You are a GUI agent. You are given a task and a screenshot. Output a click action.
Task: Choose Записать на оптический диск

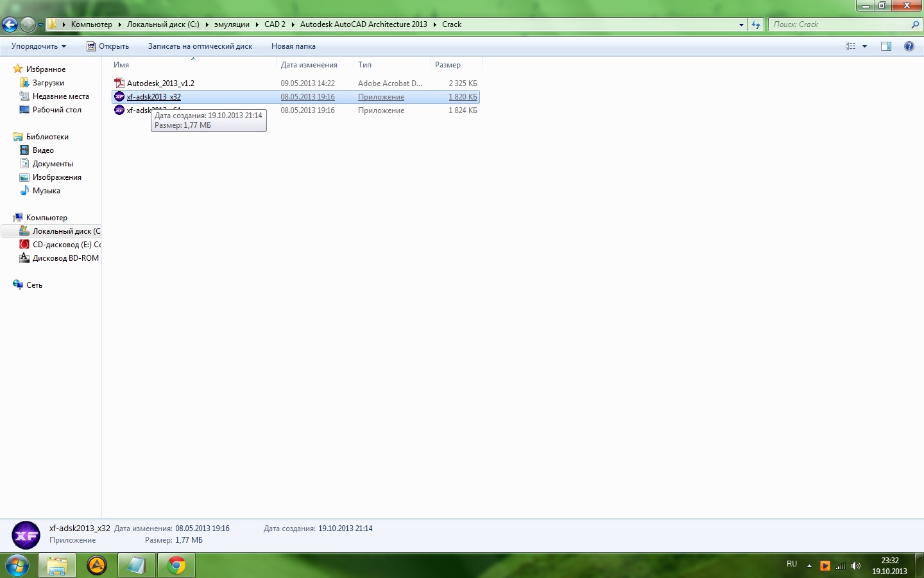(x=200, y=46)
